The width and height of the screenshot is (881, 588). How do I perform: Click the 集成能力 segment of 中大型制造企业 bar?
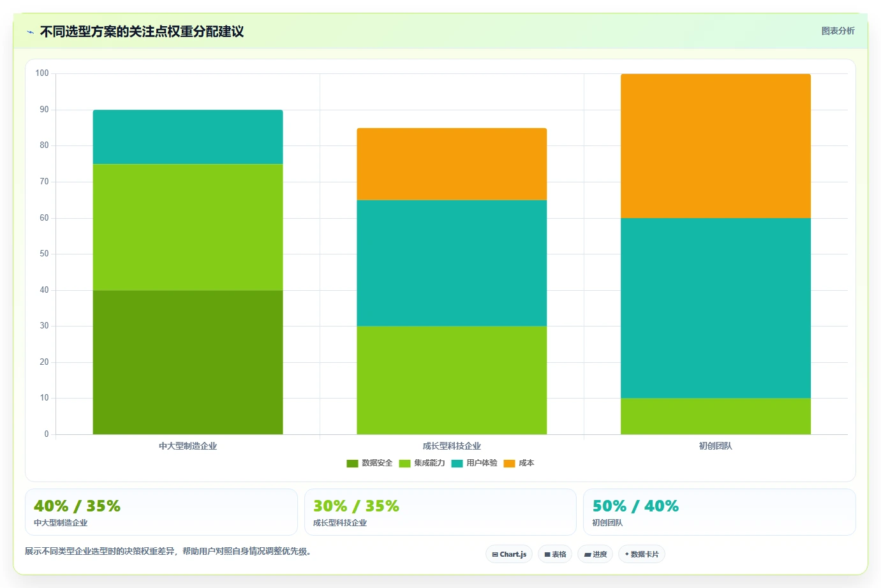point(188,227)
